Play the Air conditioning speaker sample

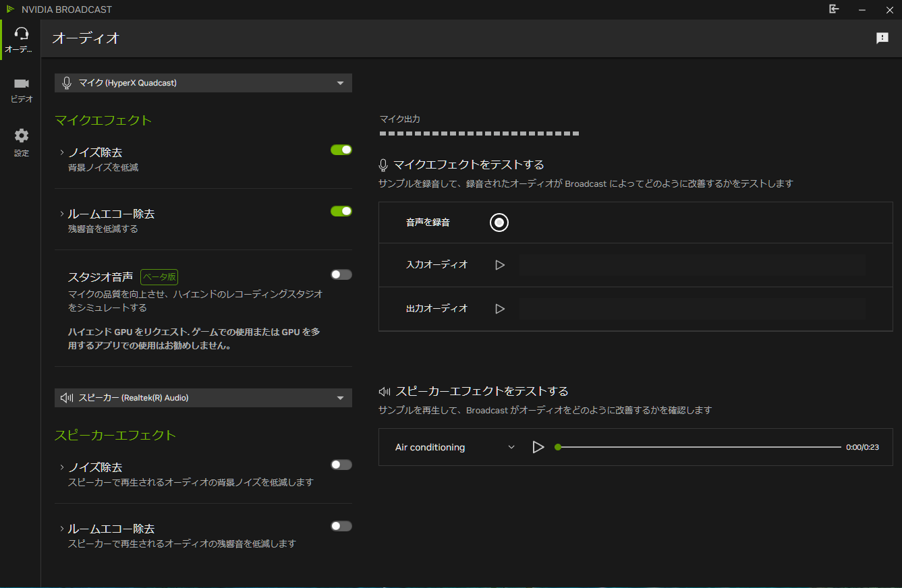point(538,447)
